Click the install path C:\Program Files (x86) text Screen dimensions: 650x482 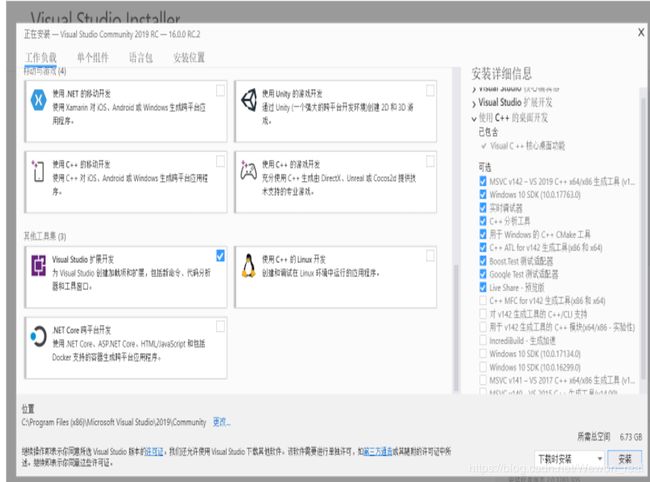tap(114, 422)
